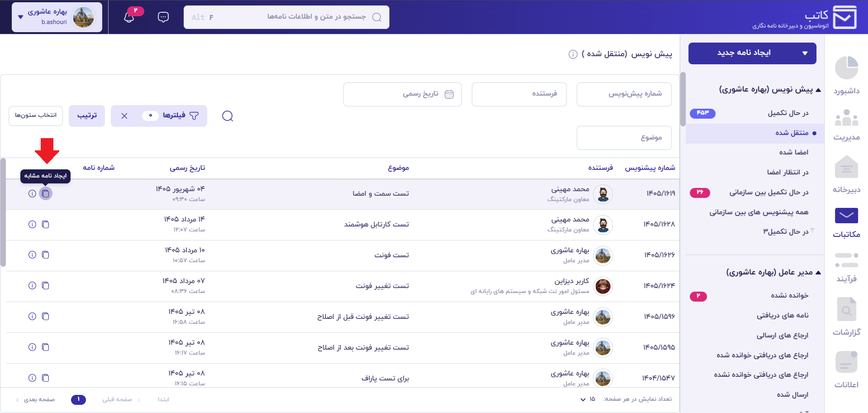Screen dimensions: 868x413
Task: Click the انتخاب ستون‌ها button
Action: 36,115
